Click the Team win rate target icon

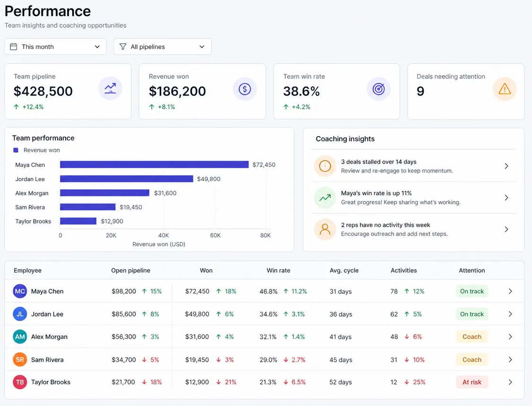[x=379, y=89]
